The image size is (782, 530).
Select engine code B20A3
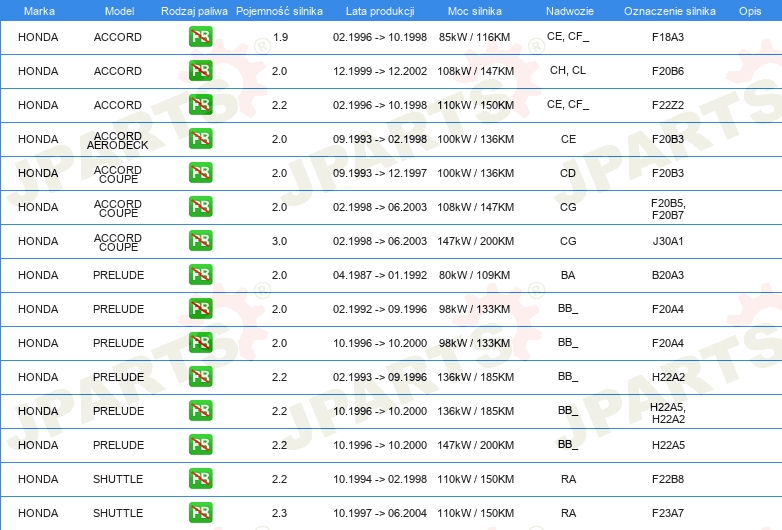coord(668,275)
